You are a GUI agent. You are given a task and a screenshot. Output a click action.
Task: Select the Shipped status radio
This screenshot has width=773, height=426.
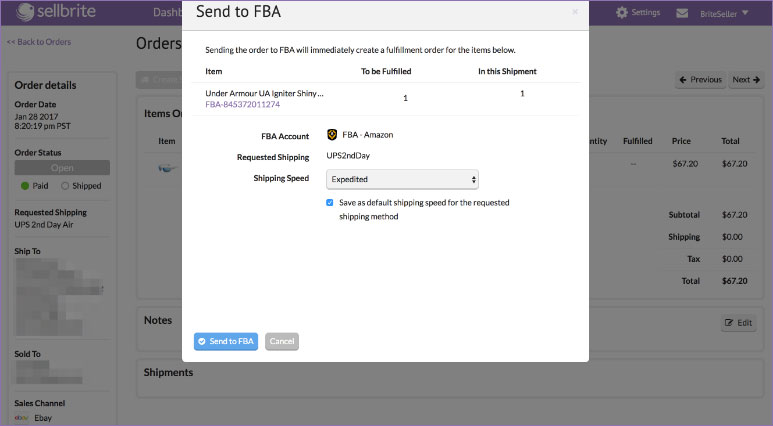pyautogui.click(x=65, y=186)
